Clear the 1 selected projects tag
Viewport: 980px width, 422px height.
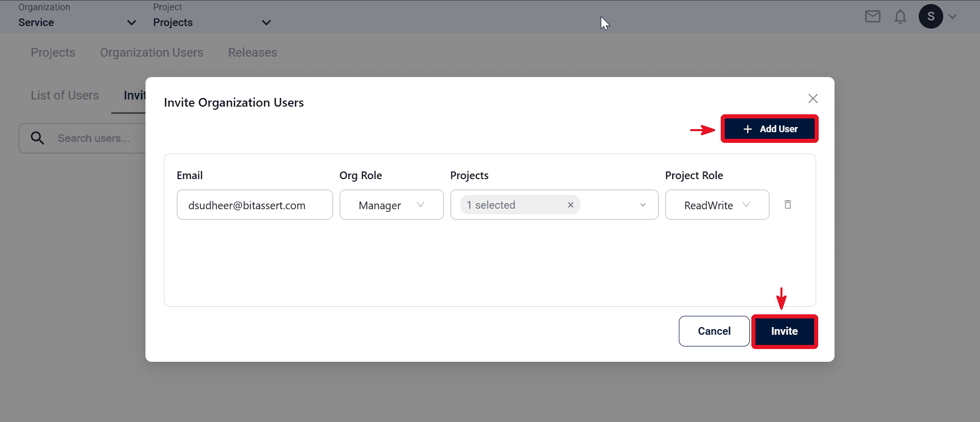[x=571, y=205]
